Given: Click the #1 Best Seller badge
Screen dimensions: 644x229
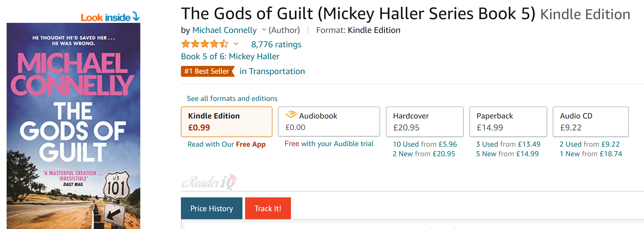Looking at the screenshot, I should click(x=207, y=71).
